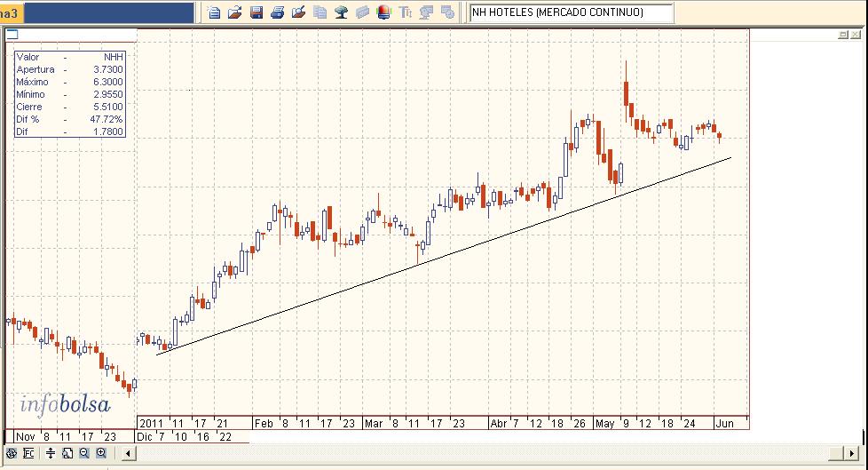Click the greyed network computers icon
868x470 pixels.
click(x=426, y=12)
